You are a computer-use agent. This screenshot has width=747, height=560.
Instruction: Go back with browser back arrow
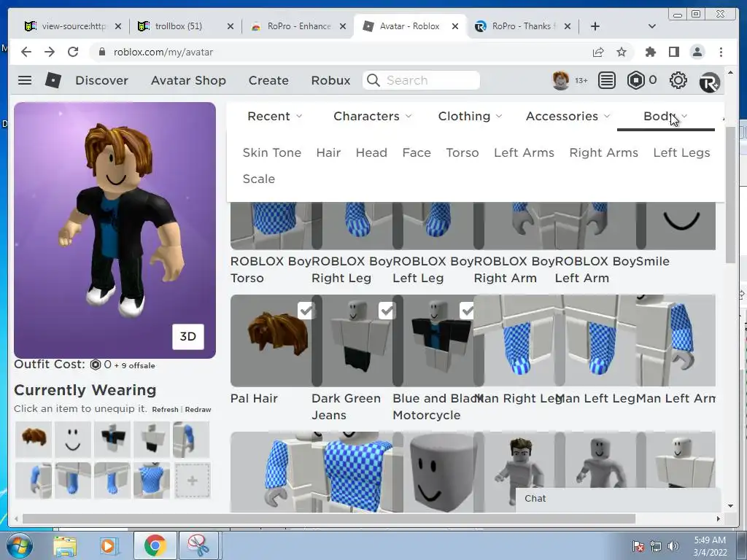(x=26, y=52)
